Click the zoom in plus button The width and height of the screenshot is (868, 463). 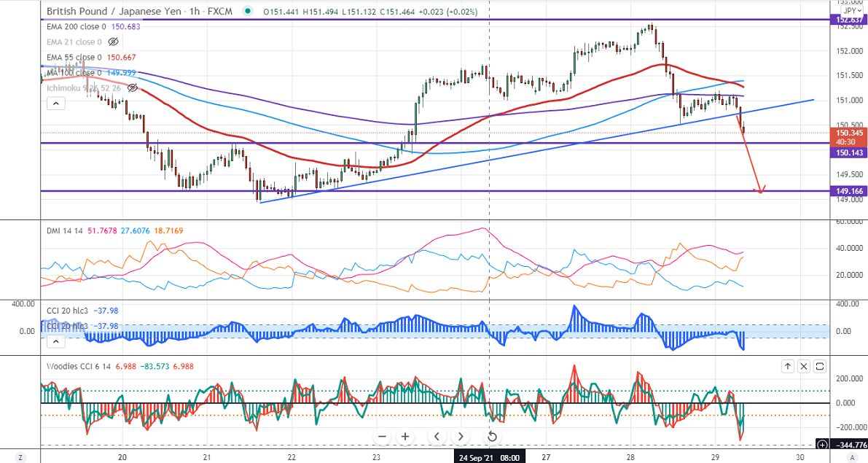405,437
